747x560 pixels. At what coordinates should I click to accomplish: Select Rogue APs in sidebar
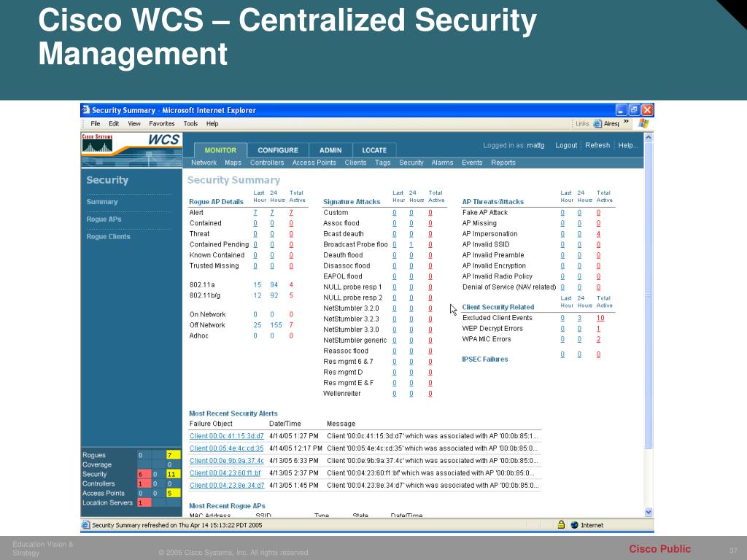(x=104, y=219)
